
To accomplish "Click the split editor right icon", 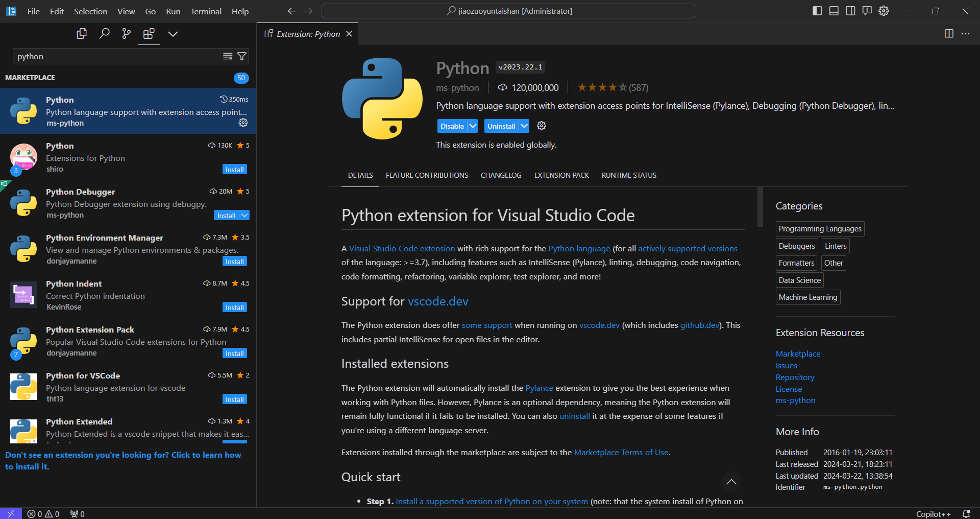I will pos(949,34).
